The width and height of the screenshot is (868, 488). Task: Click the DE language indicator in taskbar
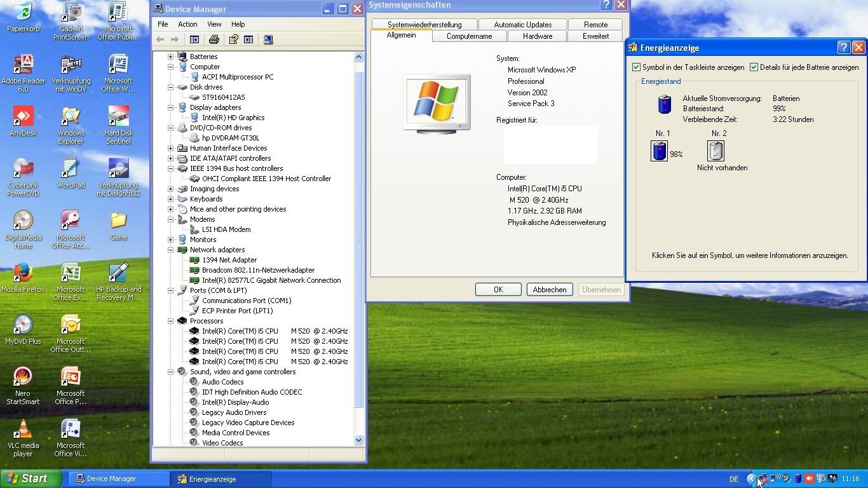click(x=734, y=479)
